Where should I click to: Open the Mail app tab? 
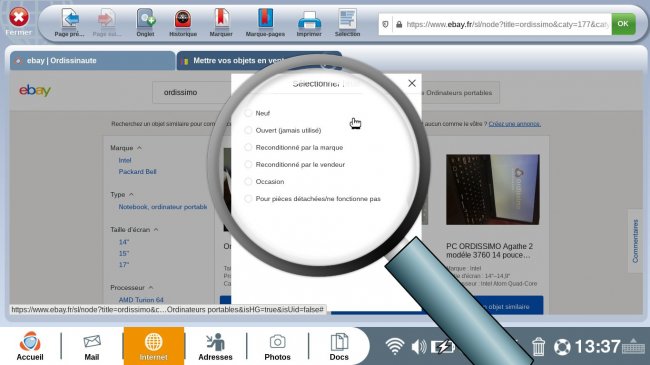pos(92,347)
